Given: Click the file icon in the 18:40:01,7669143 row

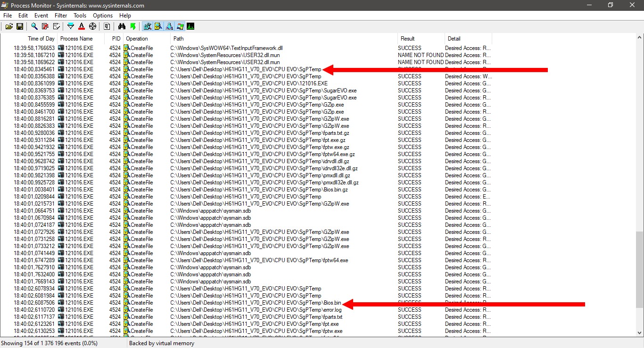Looking at the screenshot, I should coord(126,282).
